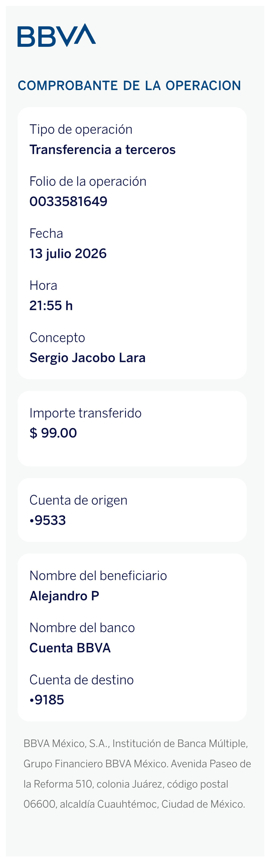Select Transferencia a terceros text

103,149
